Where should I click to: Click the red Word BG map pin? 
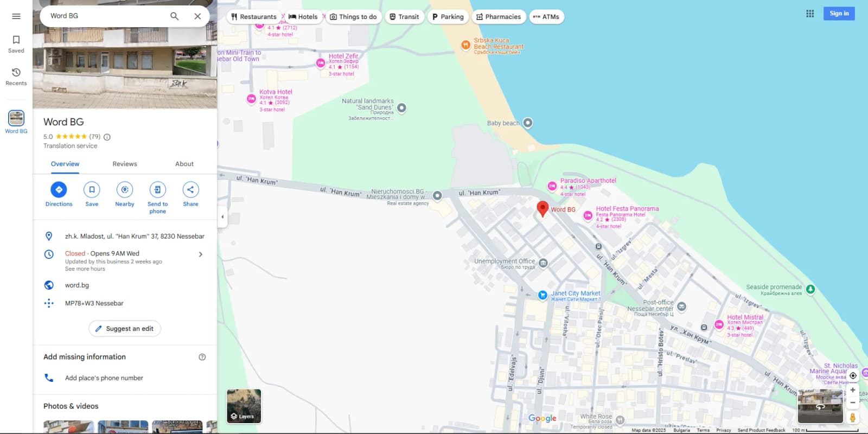[x=542, y=209]
